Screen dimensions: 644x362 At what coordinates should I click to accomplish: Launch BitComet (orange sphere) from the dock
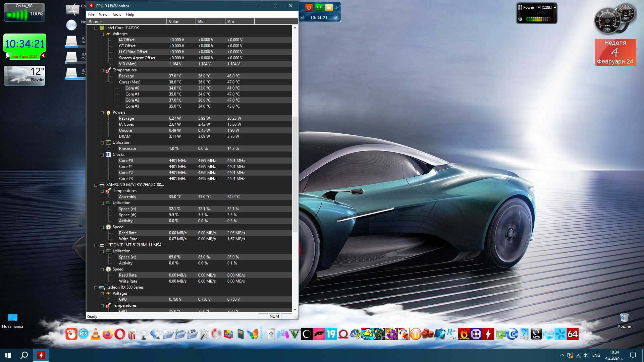(416, 334)
